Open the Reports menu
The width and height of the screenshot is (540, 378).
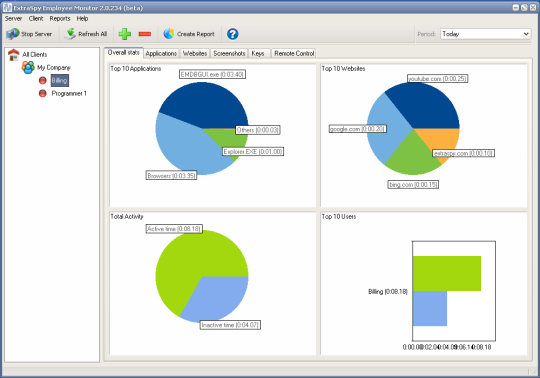point(60,19)
